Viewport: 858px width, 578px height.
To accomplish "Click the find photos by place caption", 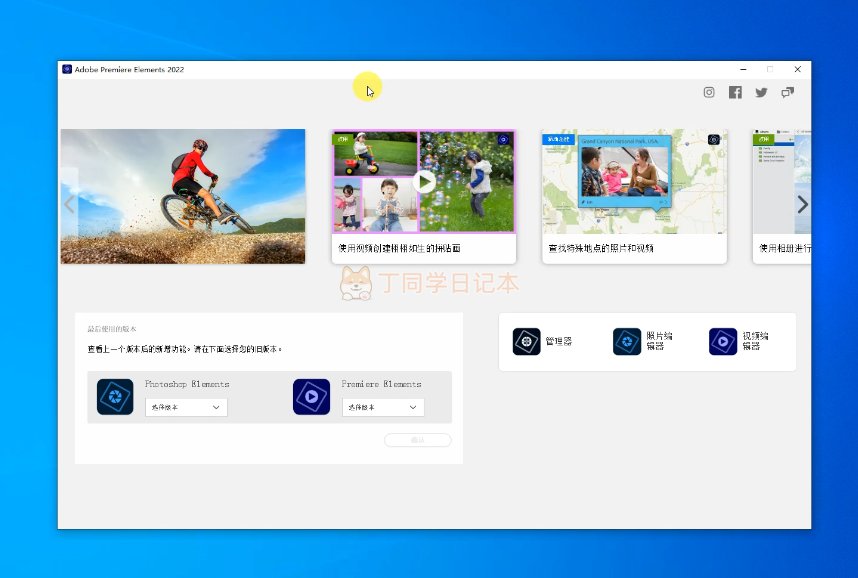I will (x=601, y=248).
